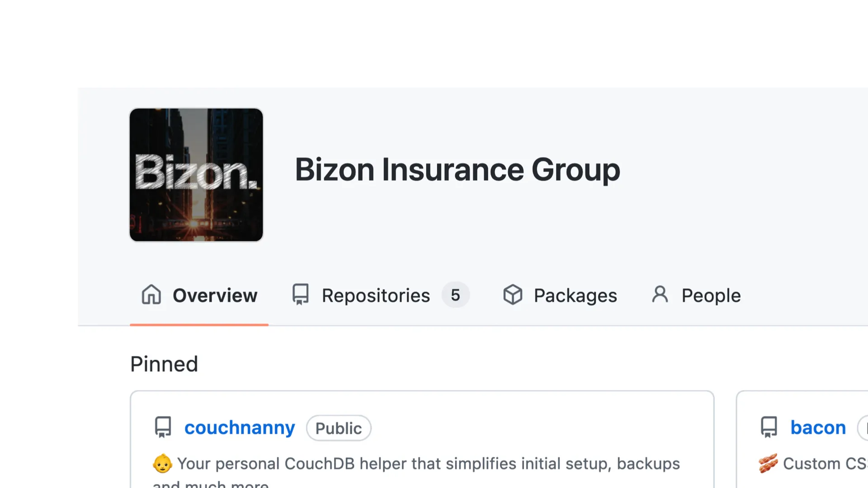The height and width of the screenshot is (488, 868).
Task: Switch to the Overview tab
Action: [x=215, y=296]
